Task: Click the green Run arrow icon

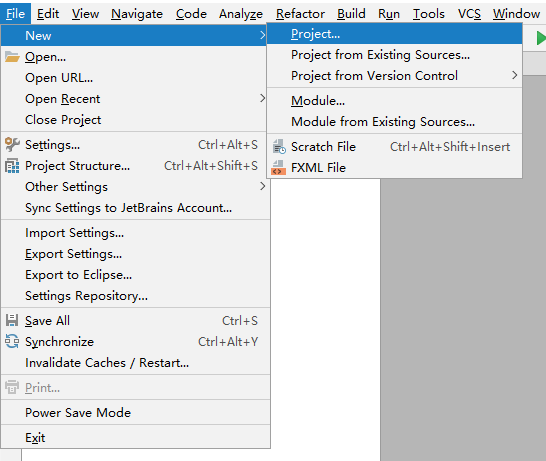Action: pos(541,38)
